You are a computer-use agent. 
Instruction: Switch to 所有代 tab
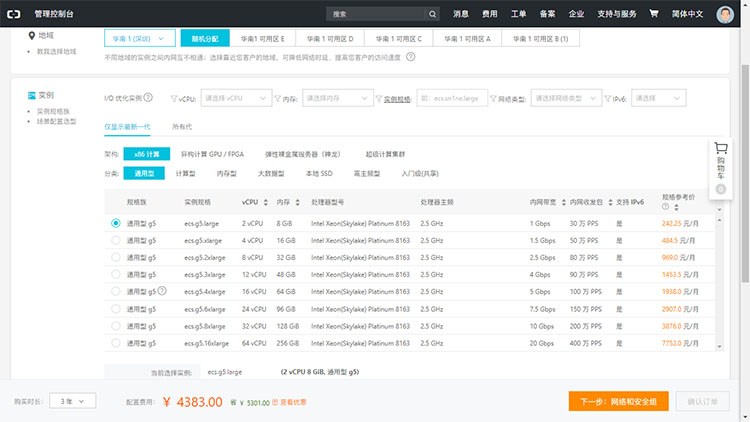(182, 126)
